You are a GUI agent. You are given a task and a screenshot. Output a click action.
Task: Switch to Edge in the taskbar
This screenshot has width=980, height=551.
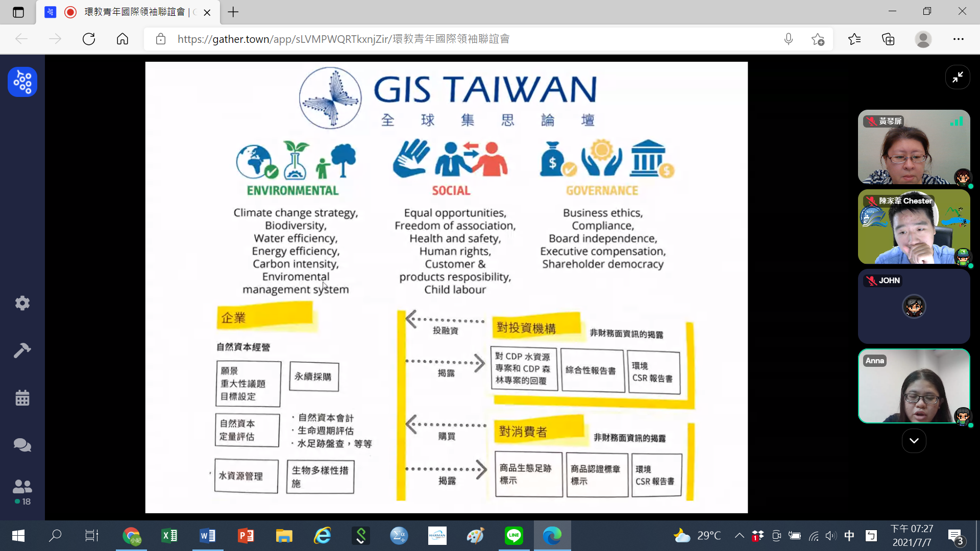click(552, 536)
